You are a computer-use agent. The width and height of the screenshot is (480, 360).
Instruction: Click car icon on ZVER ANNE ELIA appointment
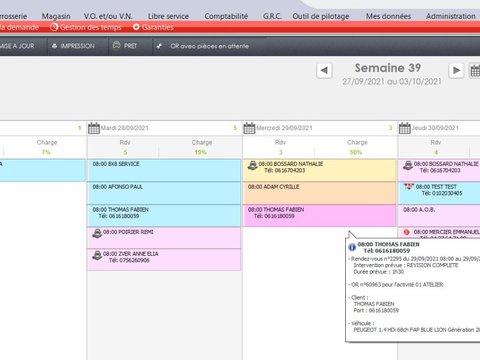(97, 255)
